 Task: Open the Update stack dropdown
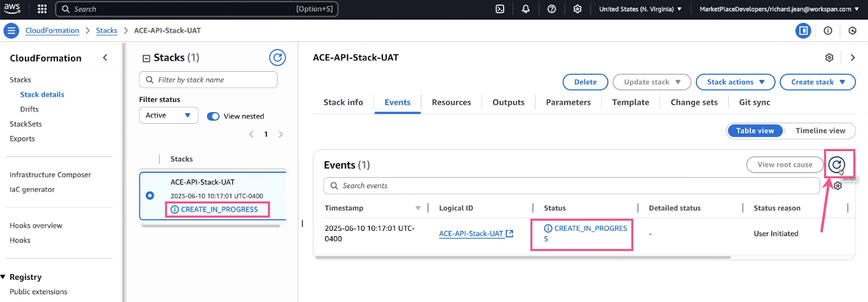[x=652, y=82]
